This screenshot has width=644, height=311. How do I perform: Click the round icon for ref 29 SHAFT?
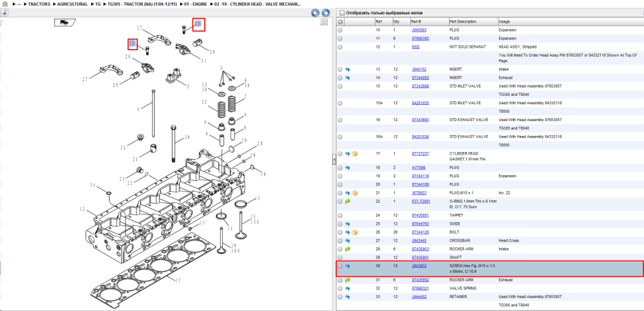pyautogui.click(x=340, y=258)
